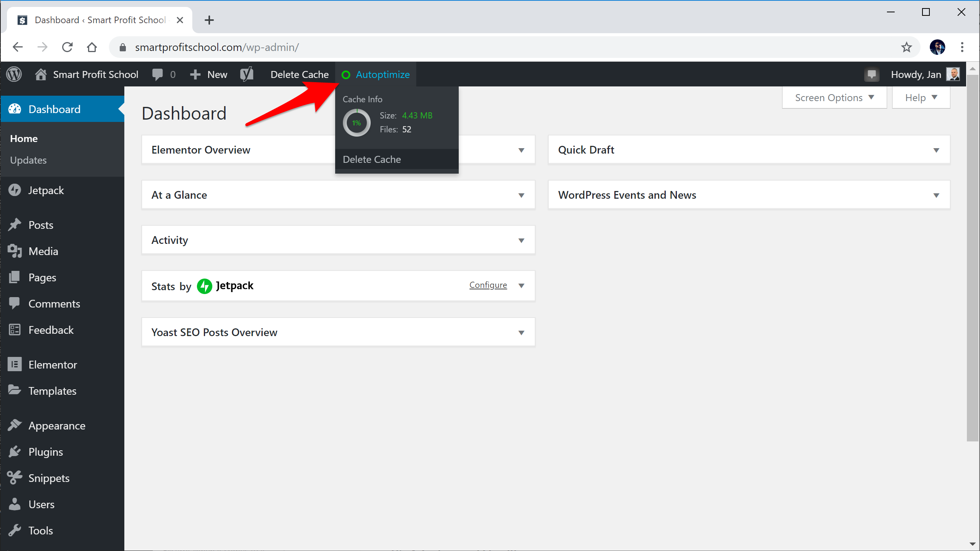Open the Elementor admin page
Viewport: 980px width, 551px height.
coord(53,365)
